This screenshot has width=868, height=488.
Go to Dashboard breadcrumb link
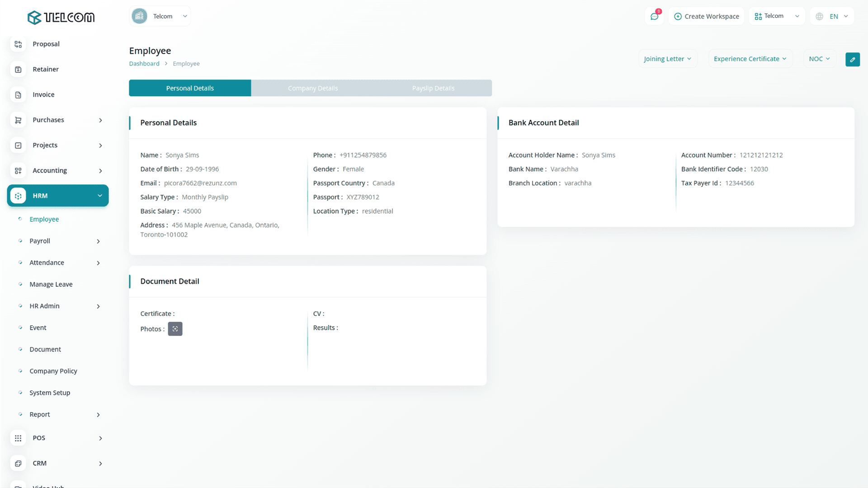tap(144, 64)
